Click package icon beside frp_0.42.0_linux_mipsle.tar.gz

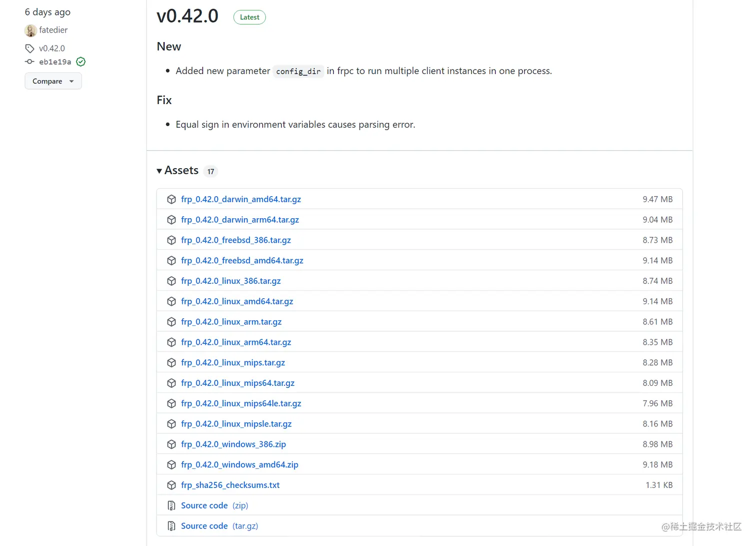click(x=171, y=424)
